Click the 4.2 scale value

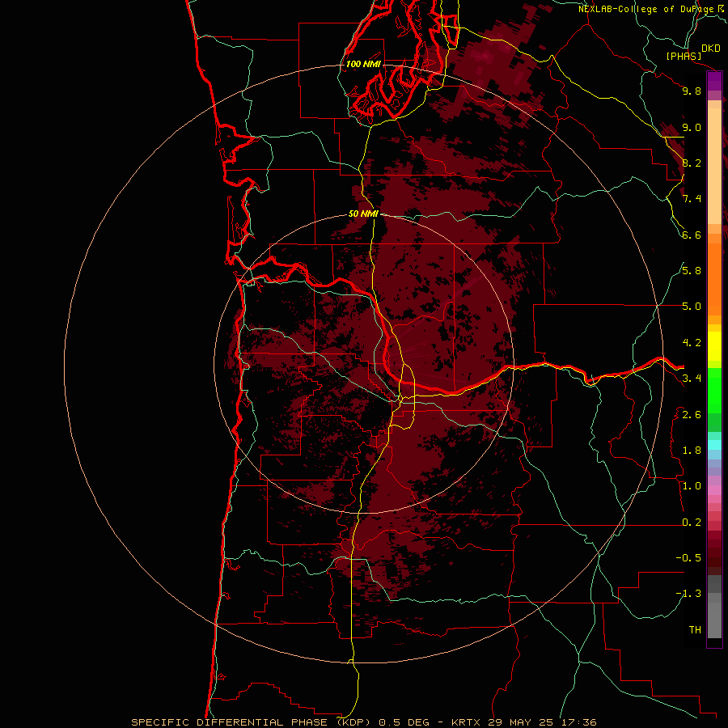tap(692, 343)
